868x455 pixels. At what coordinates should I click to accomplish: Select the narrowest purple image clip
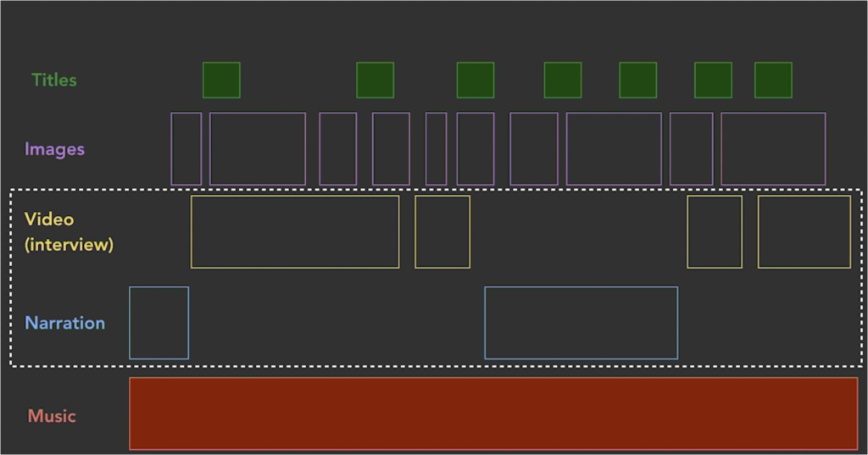[x=436, y=148]
